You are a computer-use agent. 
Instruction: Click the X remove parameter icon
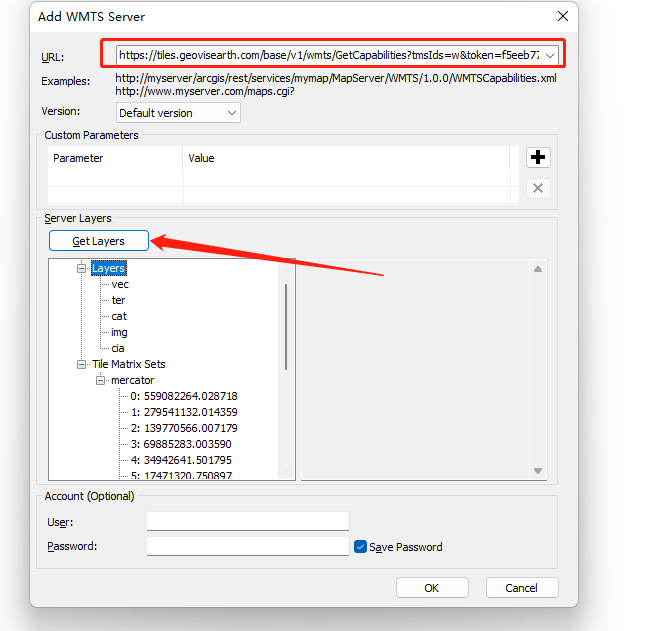[538, 188]
